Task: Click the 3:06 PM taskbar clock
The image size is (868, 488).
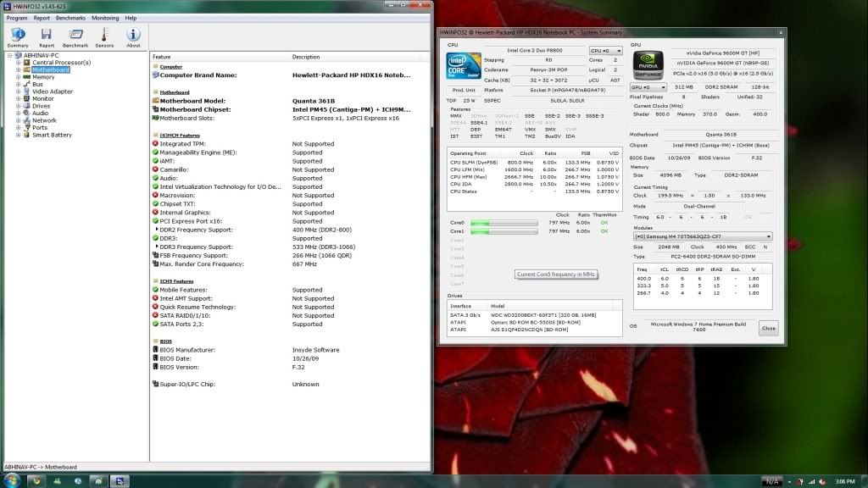Action: [845, 481]
